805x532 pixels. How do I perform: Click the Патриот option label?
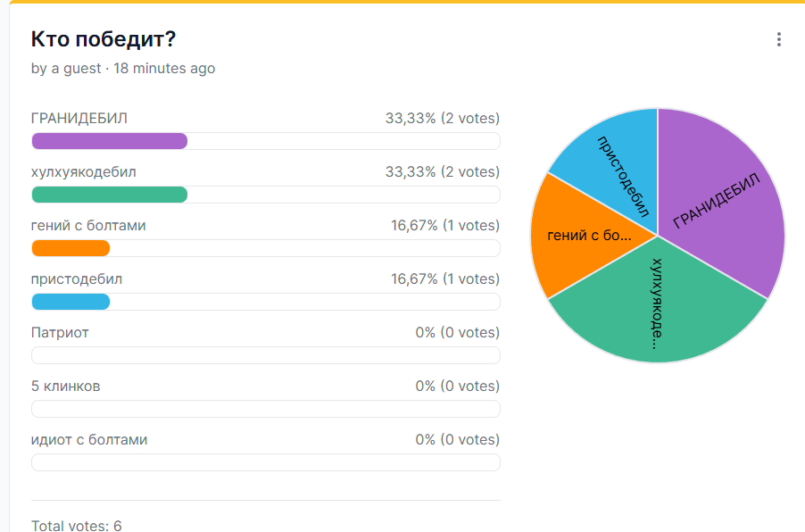point(60,333)
